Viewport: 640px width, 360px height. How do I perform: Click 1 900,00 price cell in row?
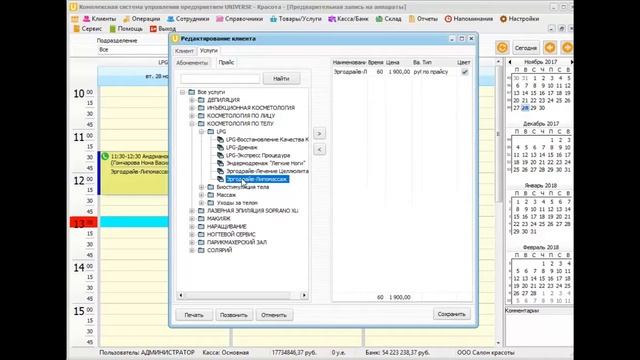pos(399,72)
